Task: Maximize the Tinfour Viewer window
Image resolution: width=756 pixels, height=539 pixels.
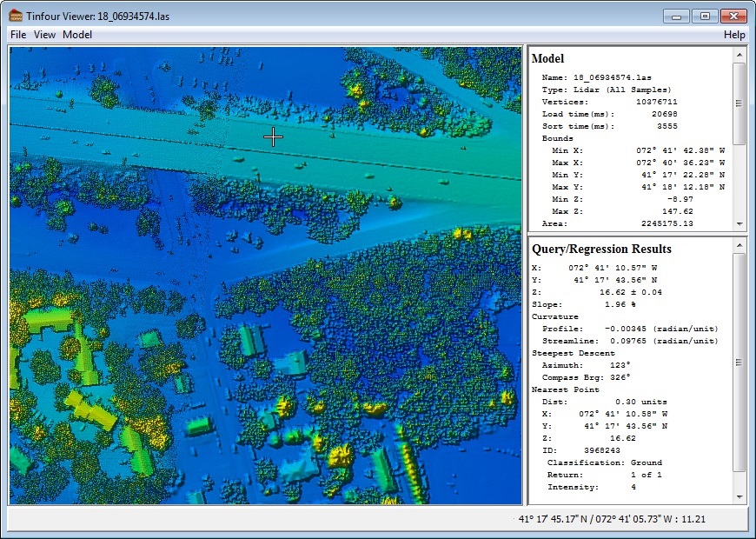Action: click(705, 16)
